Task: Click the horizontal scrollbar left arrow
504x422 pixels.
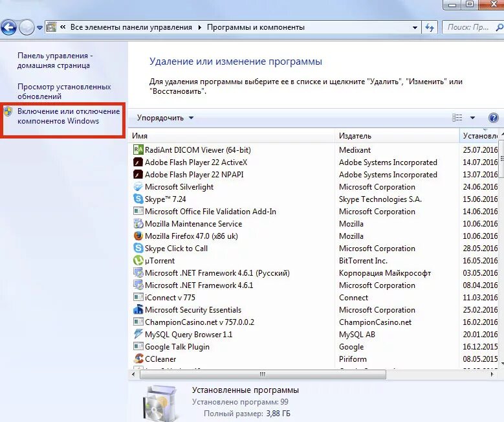Action: click(133, 374)
